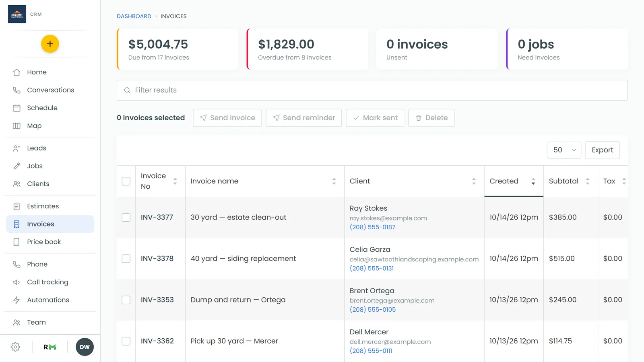The height and width of the screenshot is (362, 644).
Task: Check the INV-3353 row checkbox
Action: click(126, 300)
